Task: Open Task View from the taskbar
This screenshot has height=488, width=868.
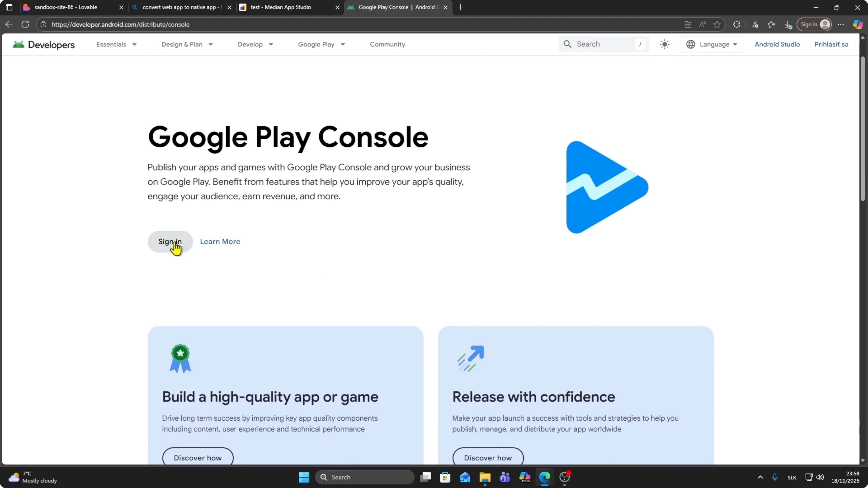Action: (x=425, y=477)
